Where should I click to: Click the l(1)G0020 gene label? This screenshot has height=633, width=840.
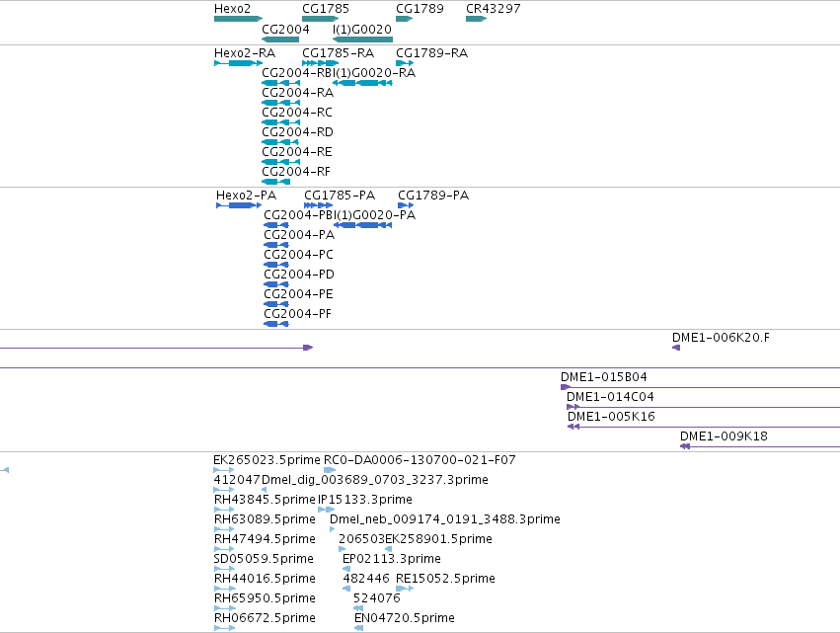point(362,29)
